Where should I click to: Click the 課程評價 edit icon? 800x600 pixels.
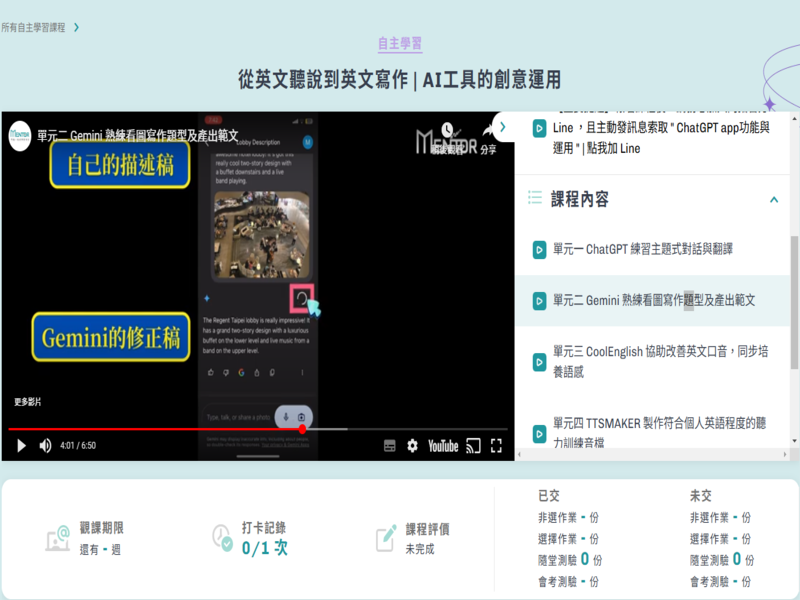click(x=386, y=538)
